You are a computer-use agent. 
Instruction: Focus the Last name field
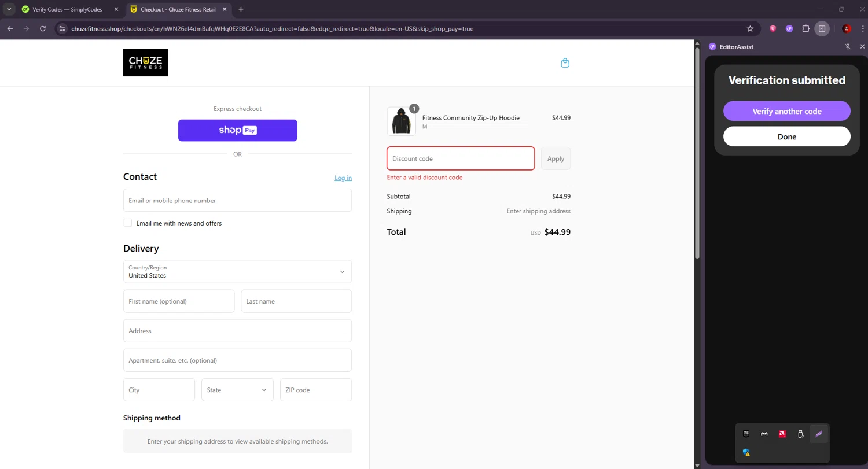point(296,301)
